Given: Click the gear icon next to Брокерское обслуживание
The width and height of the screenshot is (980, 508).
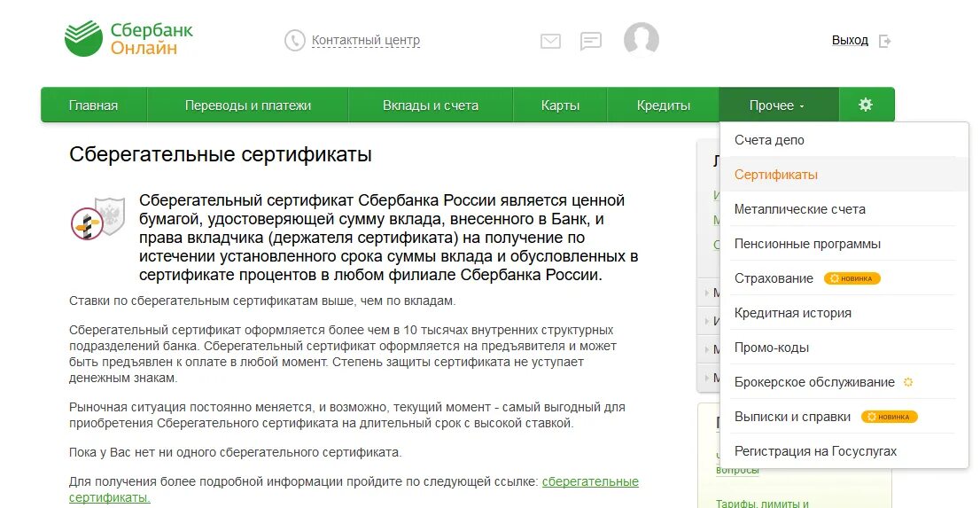Looking at the screenshot, I should [x=908, y=381].
